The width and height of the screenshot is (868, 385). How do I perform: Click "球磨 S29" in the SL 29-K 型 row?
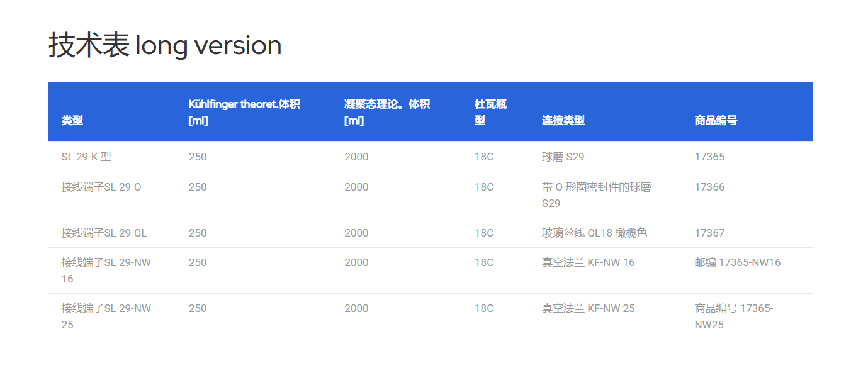click(x=563, y=157)
